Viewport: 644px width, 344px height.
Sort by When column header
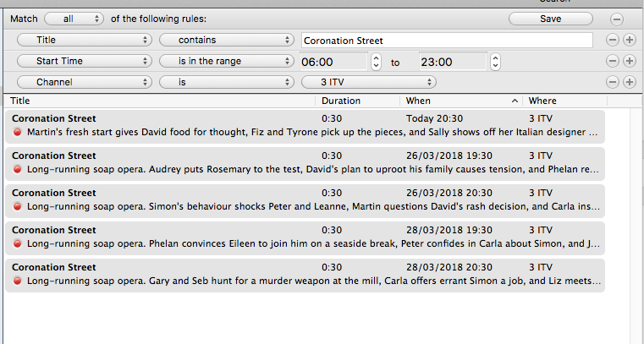[461, 101]
